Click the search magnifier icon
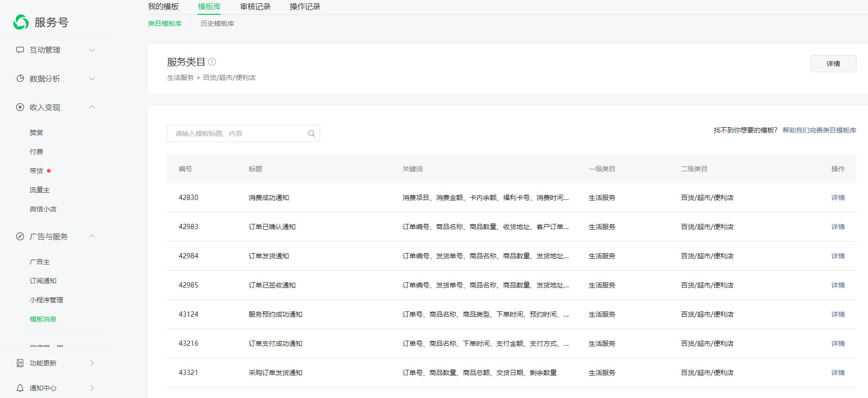The image size is (868, 398). (312, 133)
